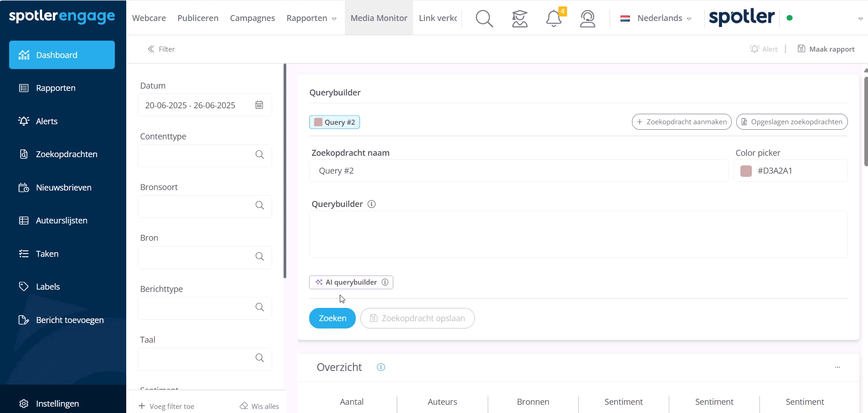Expand the account dropdown arrow at far right
The width and height of the screenshot is (868, 413).
click(x=860, y=19)
